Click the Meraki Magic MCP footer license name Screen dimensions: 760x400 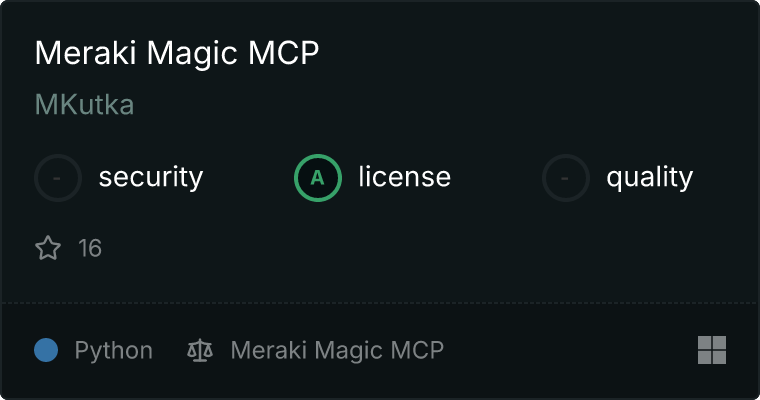(x=337, y=350)
